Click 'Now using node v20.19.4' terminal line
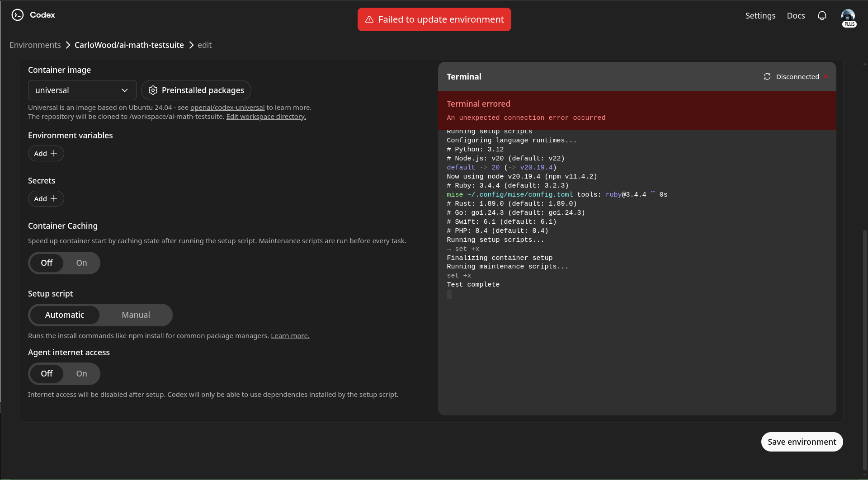Screen dimensions: 868x480 tap(522, 177)
